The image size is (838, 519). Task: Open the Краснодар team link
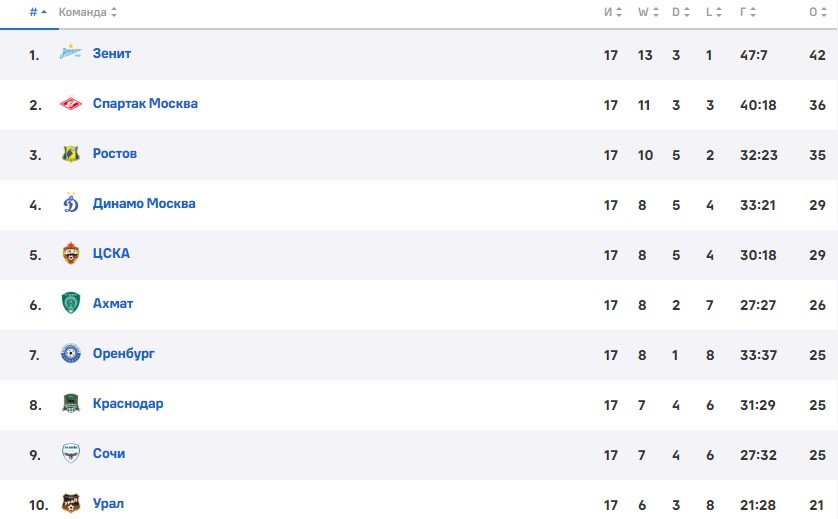[x=128, y=404]
